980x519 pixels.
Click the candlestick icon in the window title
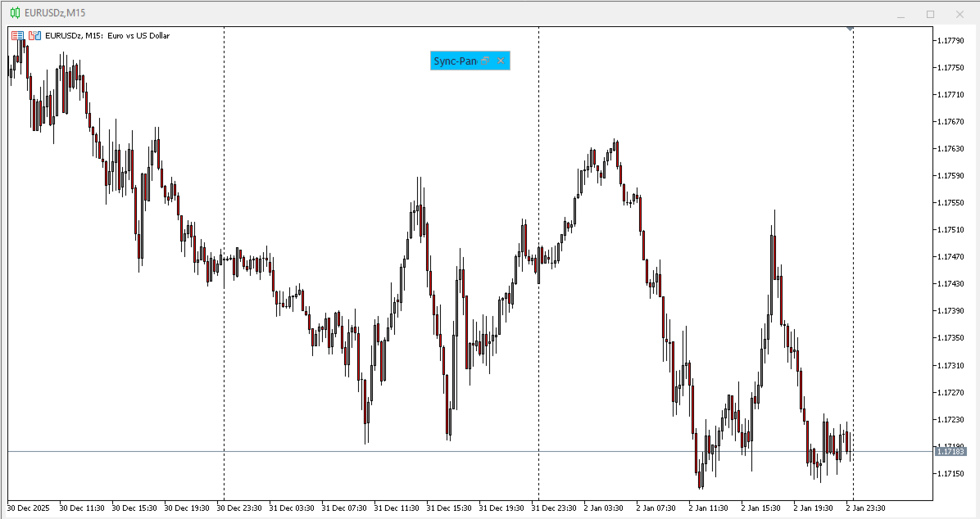click(x=15, y=12)
